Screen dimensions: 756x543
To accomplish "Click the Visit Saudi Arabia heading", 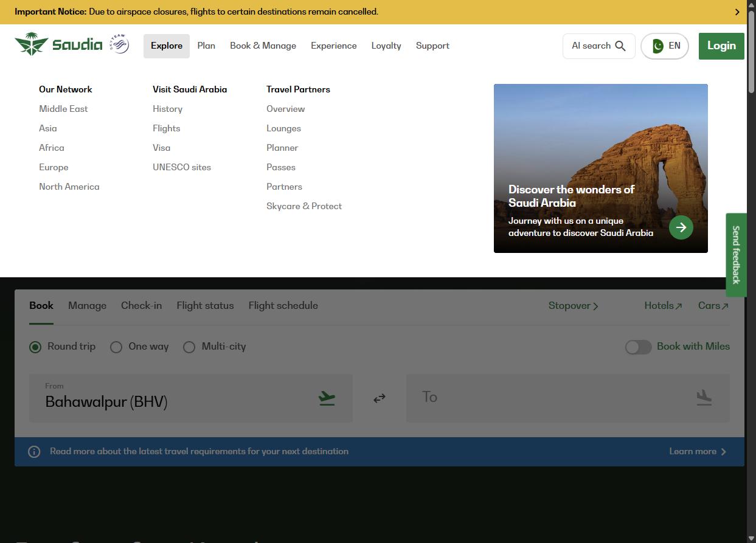I will (x=190, y=89).
